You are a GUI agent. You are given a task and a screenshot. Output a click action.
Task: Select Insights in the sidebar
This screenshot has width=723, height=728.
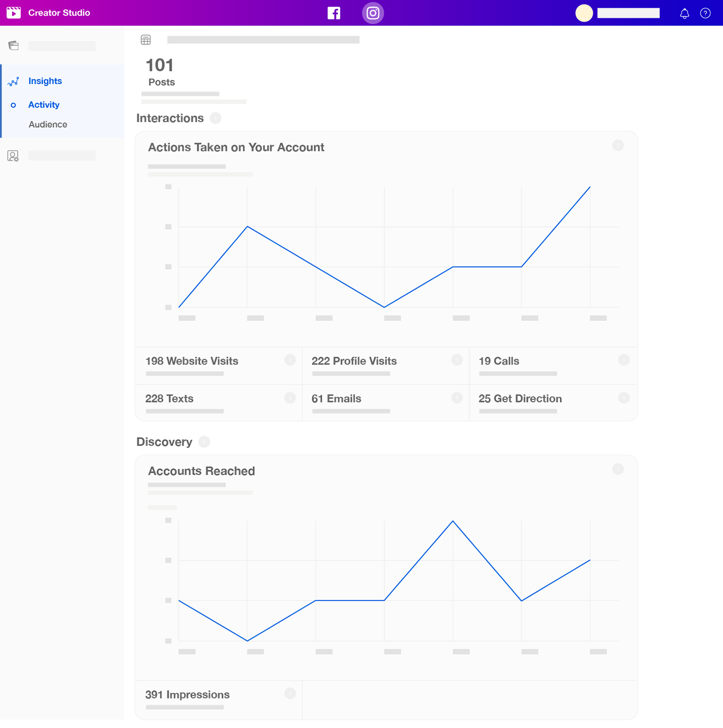(x=45, y=81)
